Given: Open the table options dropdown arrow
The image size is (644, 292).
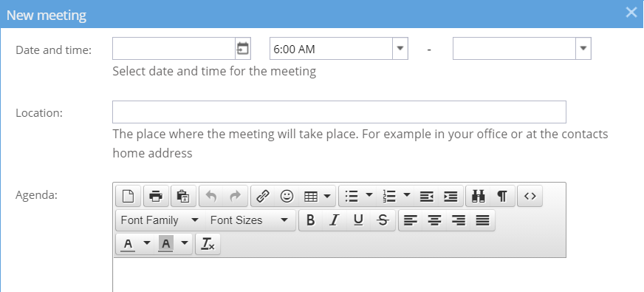Looking at the screenshot, I should (x=327, y=196).
